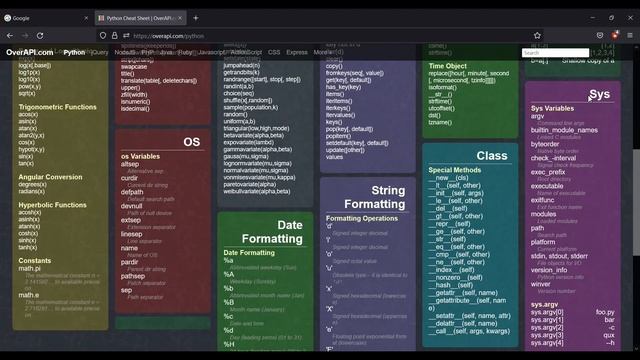
Task: Bookmark this page with the star icon
Action: point(537,36)
